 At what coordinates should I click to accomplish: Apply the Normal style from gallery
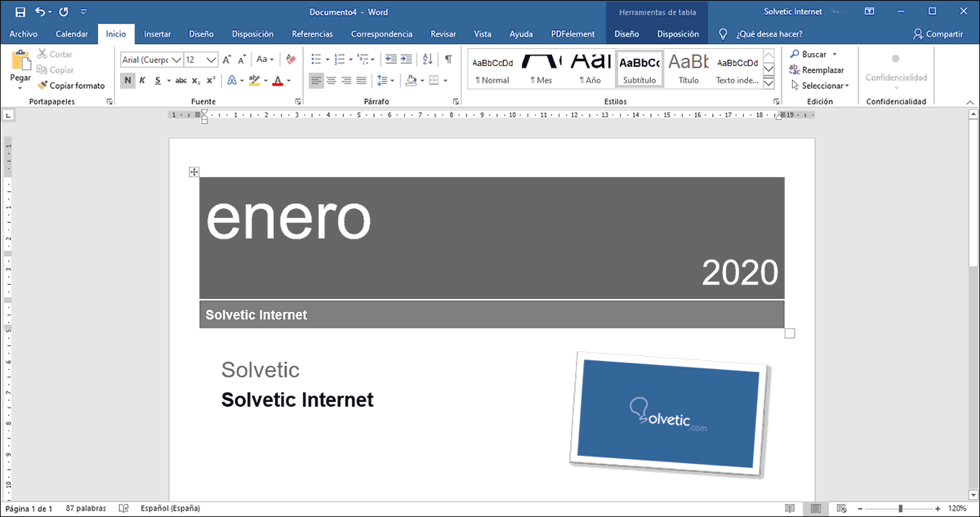tap(492, 69)
